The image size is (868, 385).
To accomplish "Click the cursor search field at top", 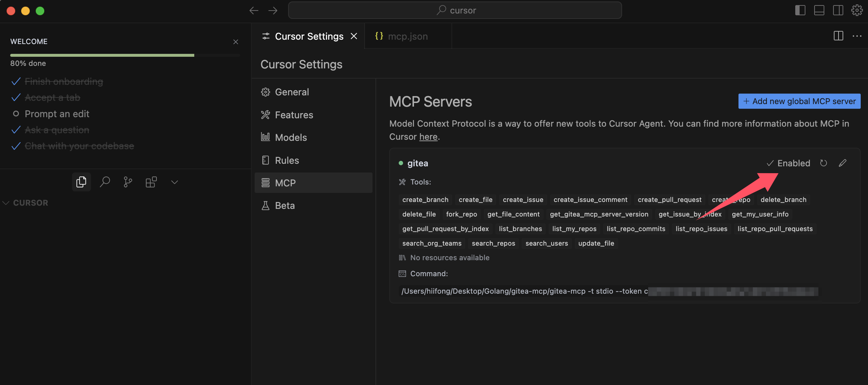I will coord(455,10).
